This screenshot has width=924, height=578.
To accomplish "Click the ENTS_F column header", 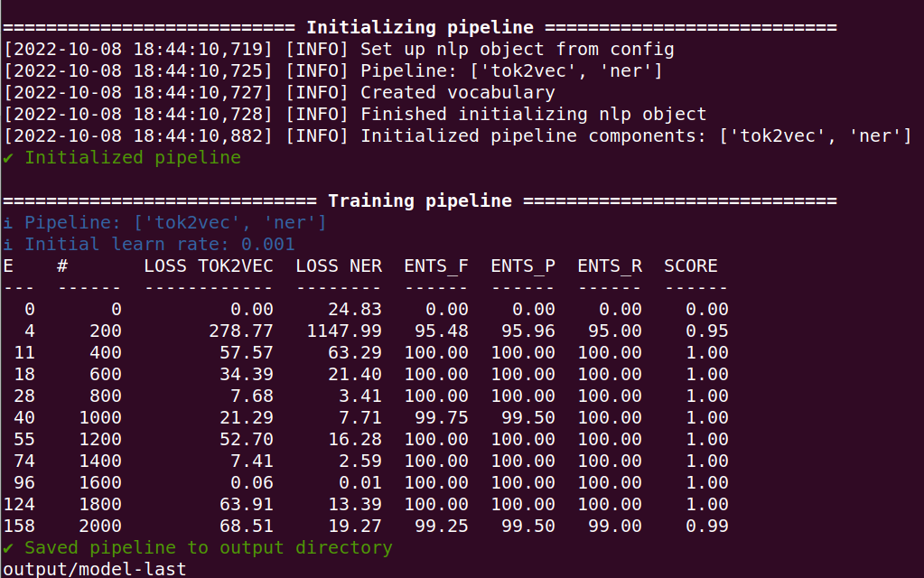I will pos(436,267).
